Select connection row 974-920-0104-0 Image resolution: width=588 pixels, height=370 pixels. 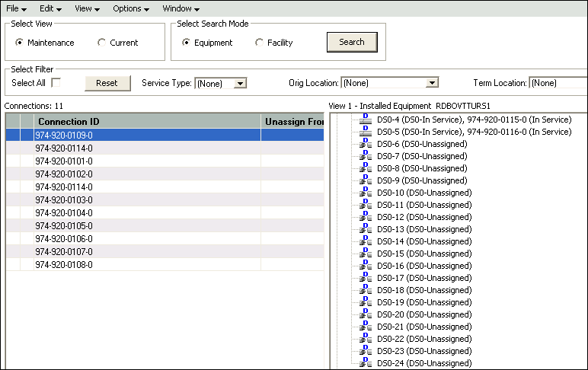click(165, 213)
